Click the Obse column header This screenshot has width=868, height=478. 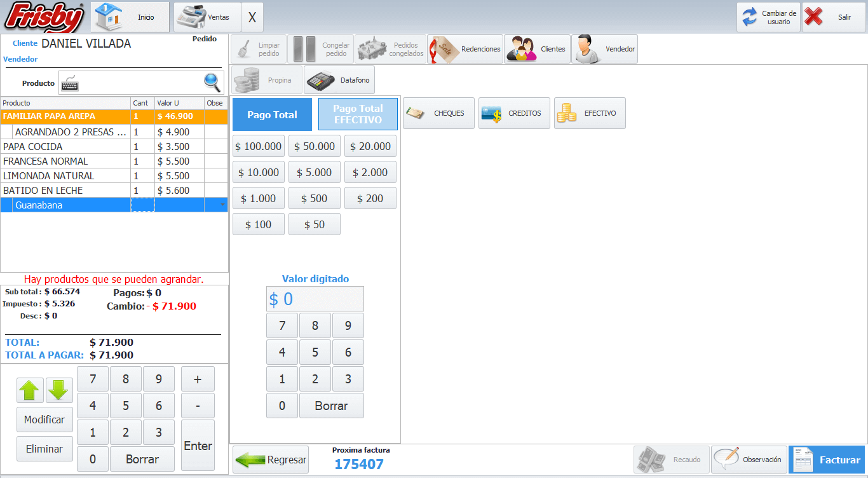click(216, 103)
